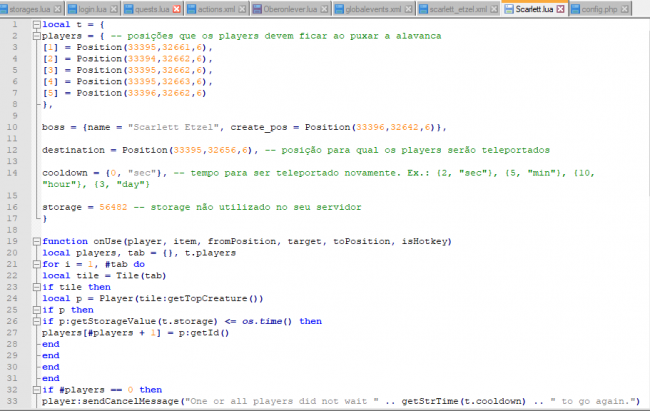650x411 pixels.
Task: Place cursor on storage value 56482
Action: tap(113, 207)
